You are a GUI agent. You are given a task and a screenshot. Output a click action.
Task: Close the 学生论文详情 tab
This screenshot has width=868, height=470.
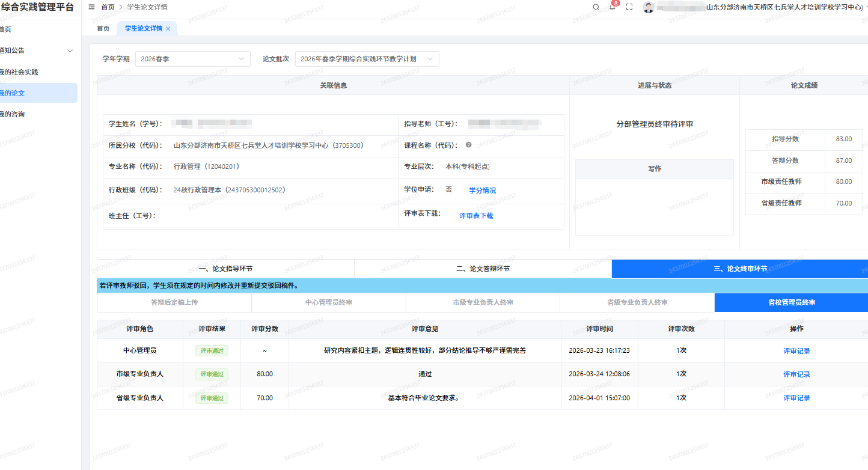(x=168, y=29)
